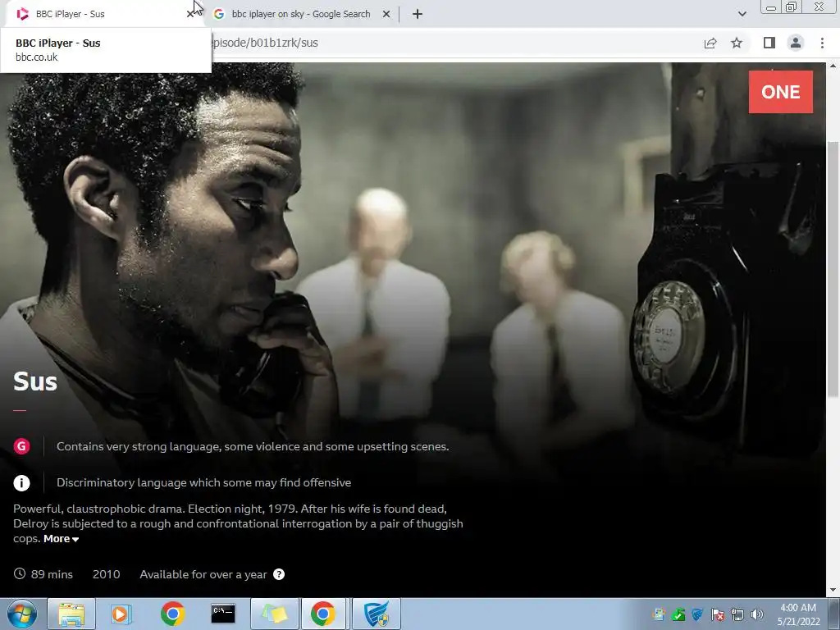Open the Chrome profile menu
The image size is (840, 630).
[796, 43]
